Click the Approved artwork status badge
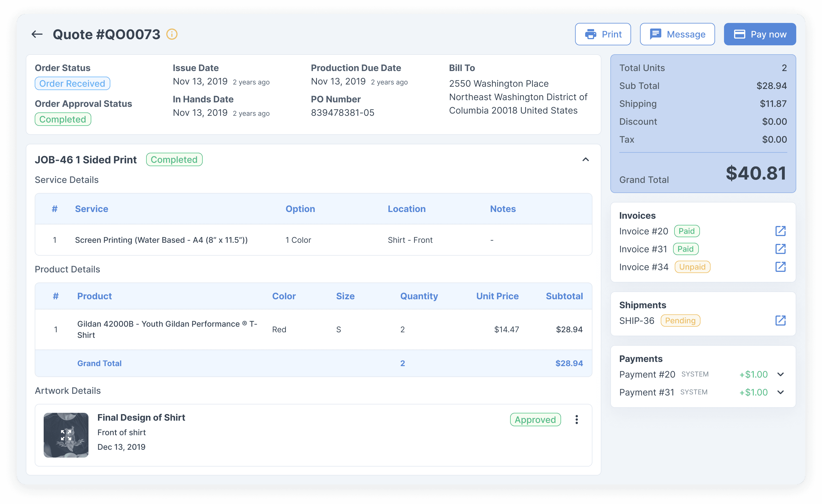 point(535,420)
